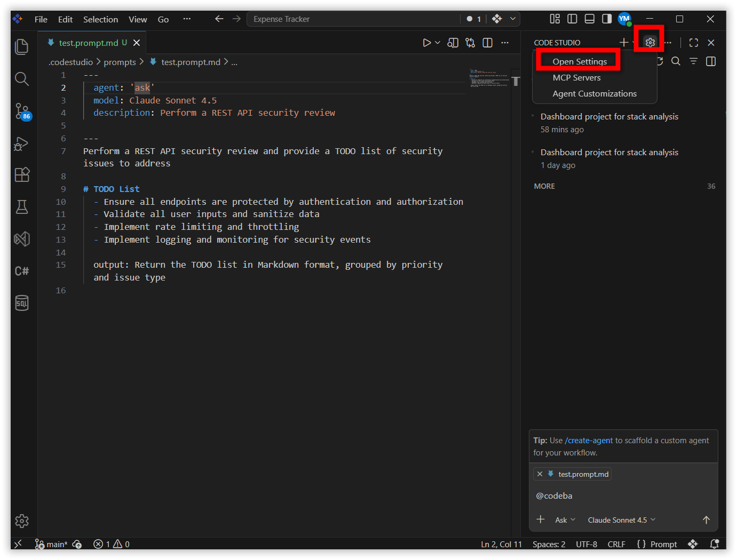Refresh the chat sessions list

point(660,61)
